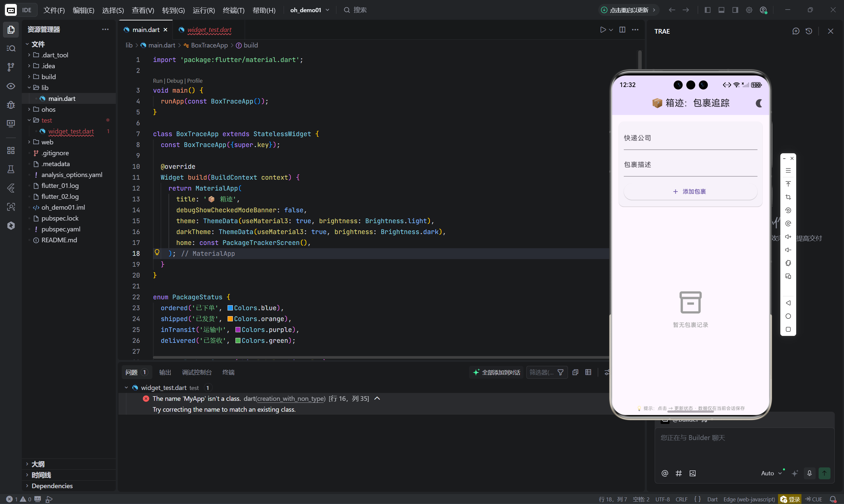The image size is (844, 504).
Task: Open chat history in TRAE panel
Action: [809, 31]
